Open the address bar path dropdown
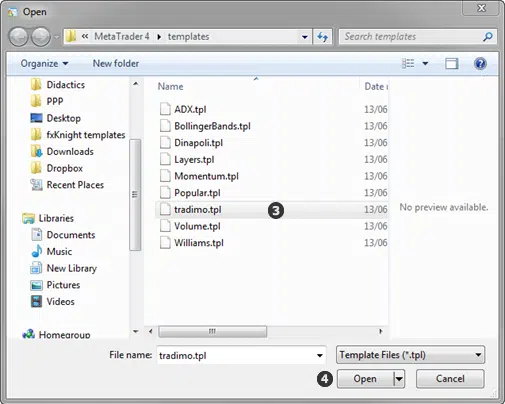The image size is (505, 404). (x=304, y=37)
